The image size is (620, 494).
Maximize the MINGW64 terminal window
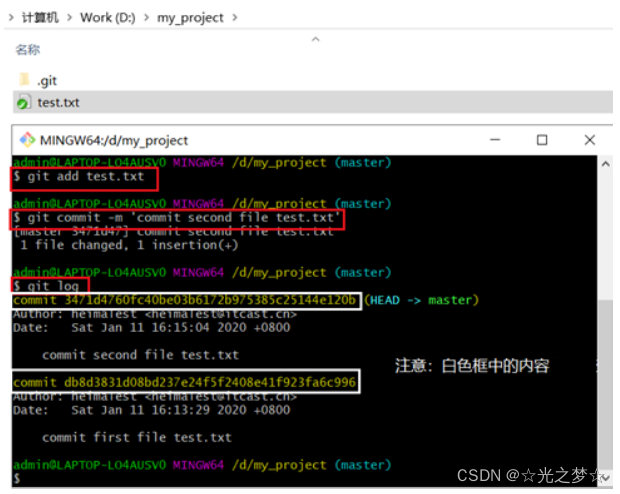[542, 140]
